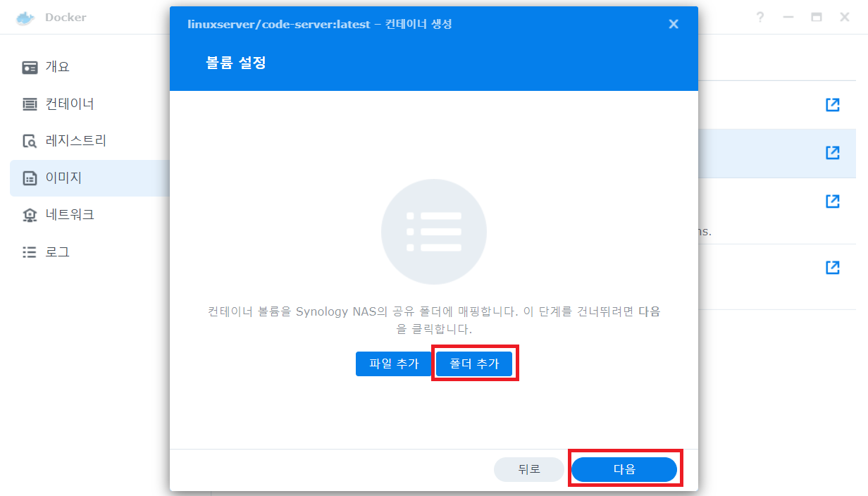868x496 pixels.
Task: Click the 레지스트리 search icon
Action: click(x=30, y=142)
